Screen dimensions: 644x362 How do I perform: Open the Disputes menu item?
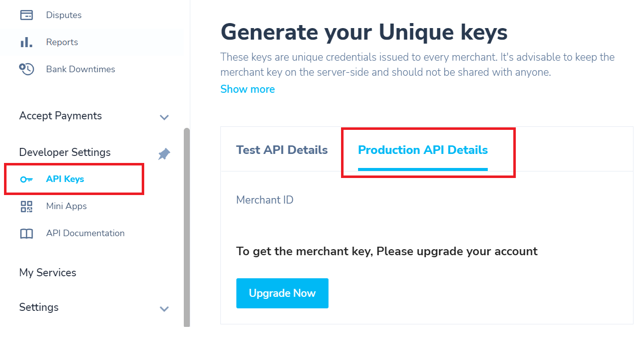pyautogui.click(x=64, y=15)
